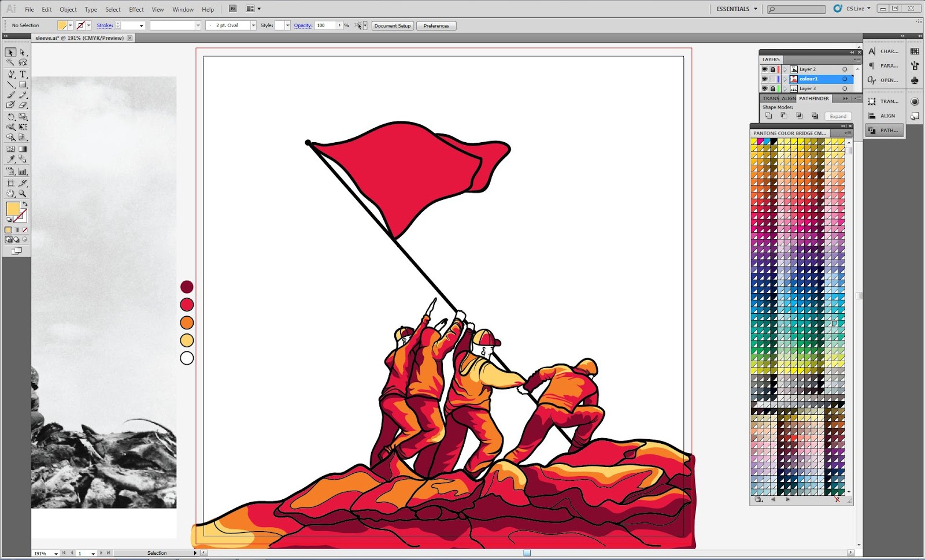Open the Arrange Documents dropdown
The height and width of the screenshot is (560, 925).
click(x=253, y=9)
